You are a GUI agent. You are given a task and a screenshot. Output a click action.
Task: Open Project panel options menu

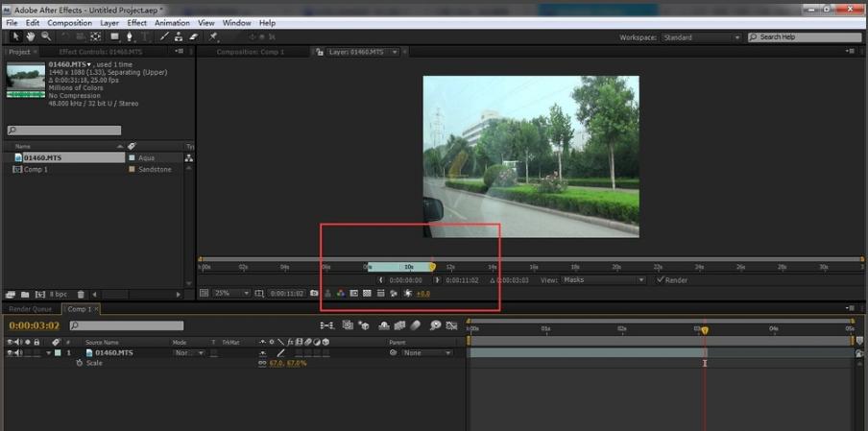coord(179,52)
